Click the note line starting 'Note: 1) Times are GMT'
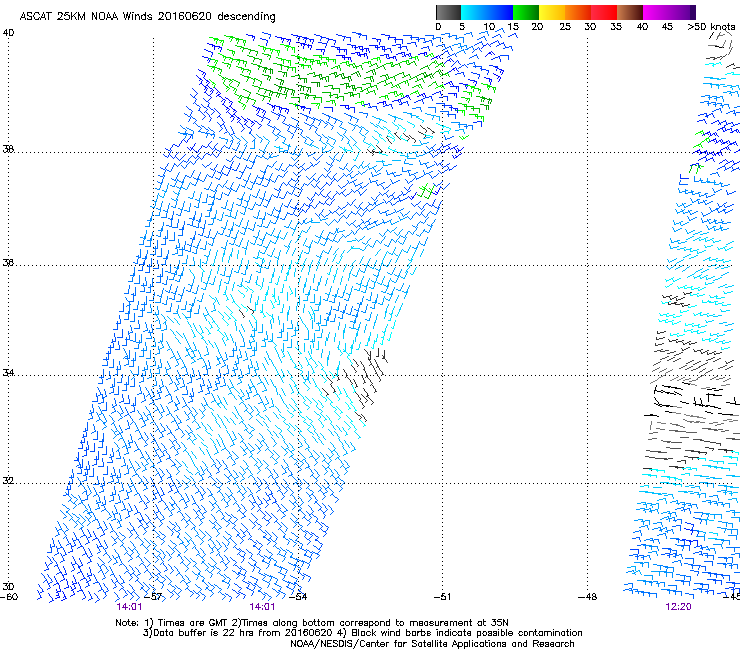This screenshot has width=740, height=650. click(x=312, y=623)
